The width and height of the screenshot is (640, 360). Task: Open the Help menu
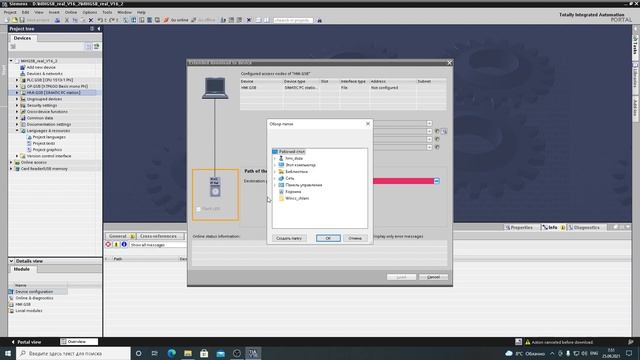(141, 12)
